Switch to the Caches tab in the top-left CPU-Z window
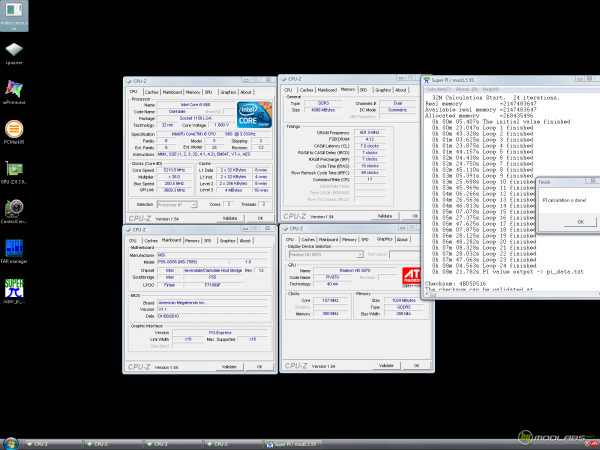Image resolution: width=600 pixels, height=450 pixels. [150, 91]
